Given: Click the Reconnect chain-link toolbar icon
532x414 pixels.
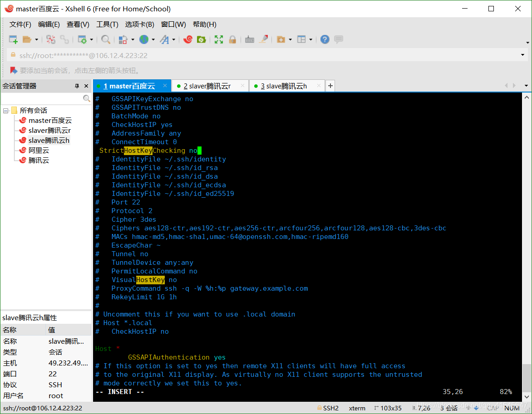Looking at the screenshot, I should pyautogui.click(x=64, y=39).
